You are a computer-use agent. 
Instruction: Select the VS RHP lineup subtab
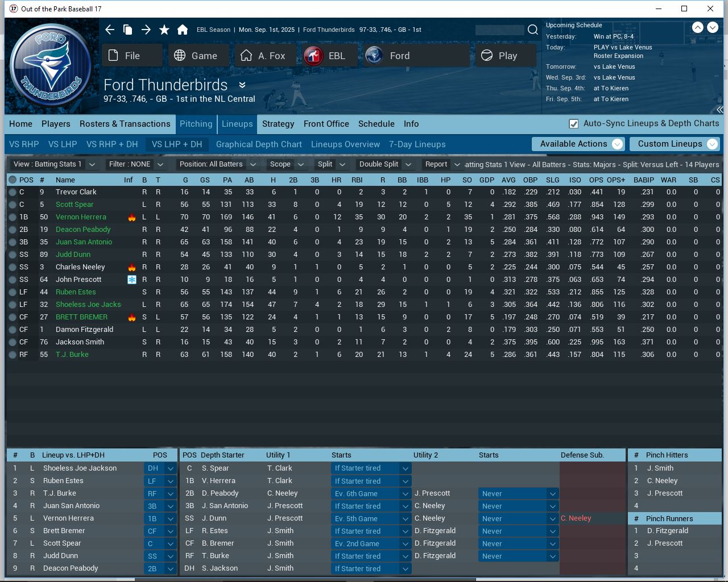(24, 144)
